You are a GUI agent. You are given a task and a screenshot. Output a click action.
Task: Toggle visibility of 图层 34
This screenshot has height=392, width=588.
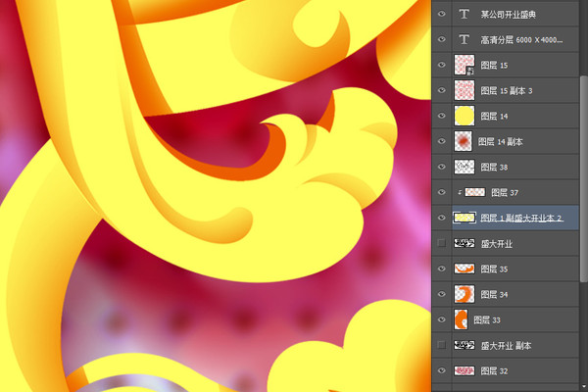pyautogui.click(x=442, y=294)
